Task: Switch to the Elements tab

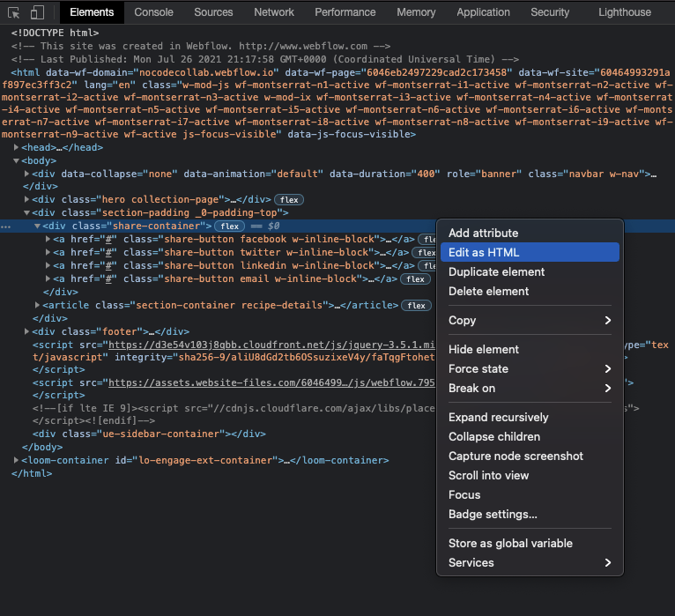Action: 92,12
